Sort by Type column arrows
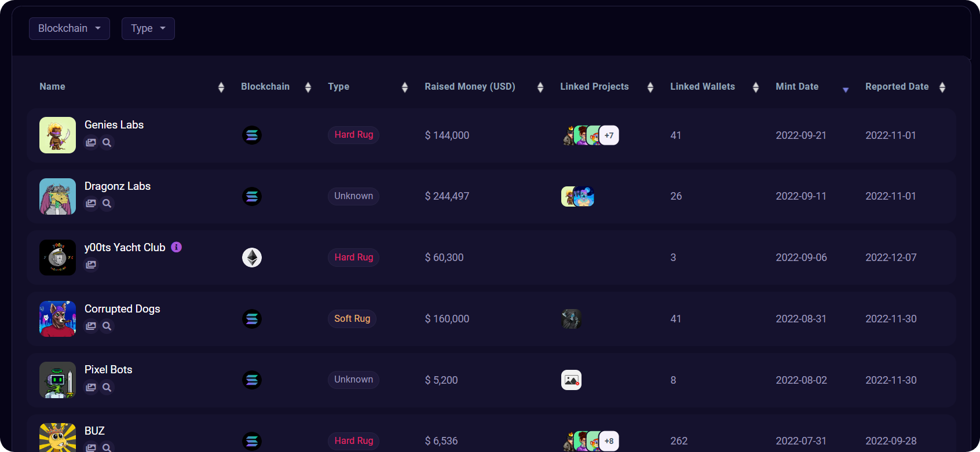 click(405, 87)
